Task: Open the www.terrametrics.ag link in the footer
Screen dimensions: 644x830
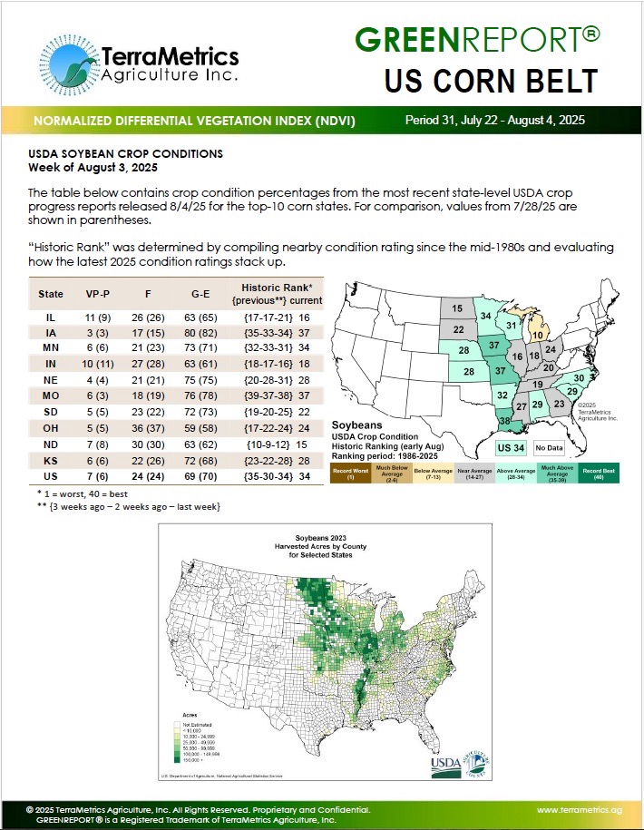Action: click(x=579, y=809)
